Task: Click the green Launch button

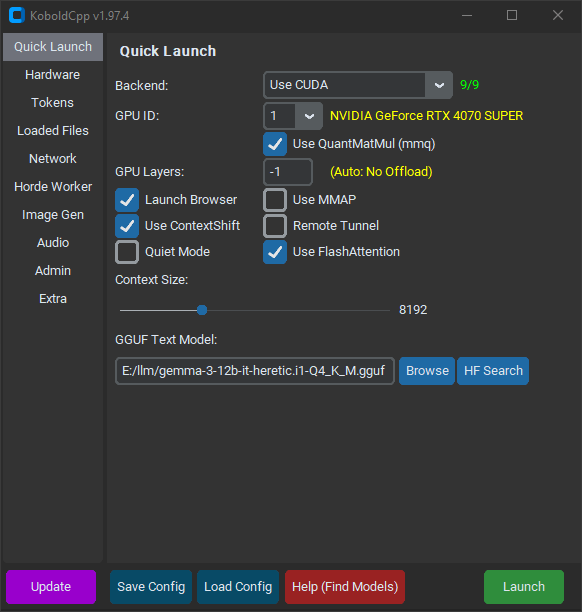Action: (x=524, y=587)
